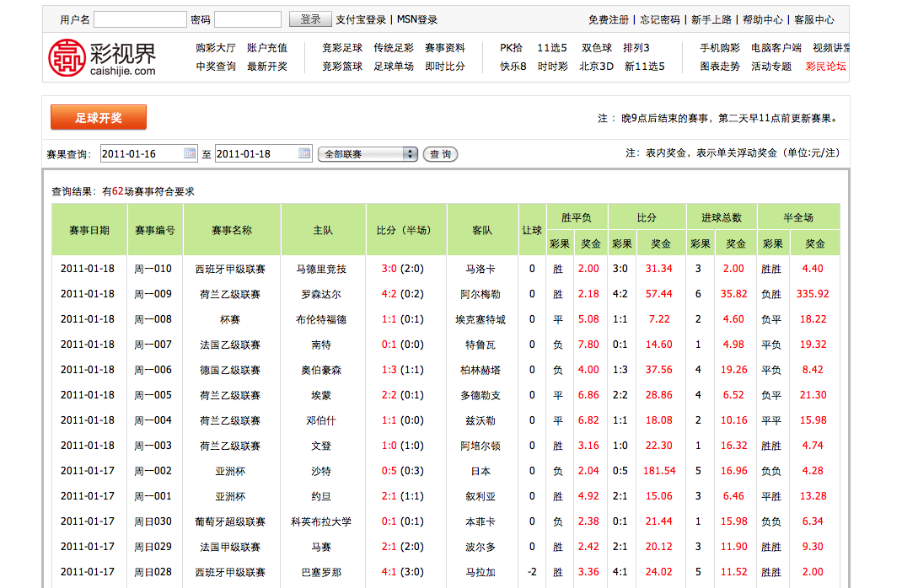Click into the 密码 password field

click(x=248, y=19)
